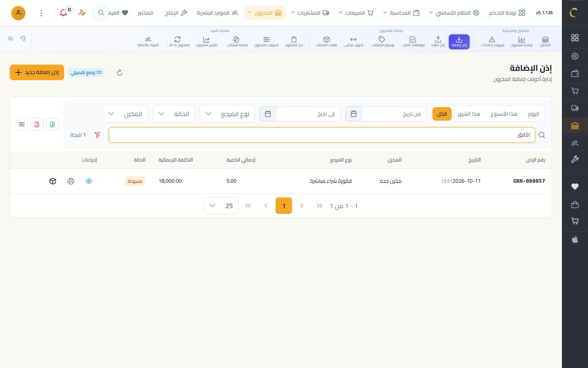Open the الحالة status dropdown
Image resolution: width=588 pixels, height=368 pixels.
[x=174, y=114]
